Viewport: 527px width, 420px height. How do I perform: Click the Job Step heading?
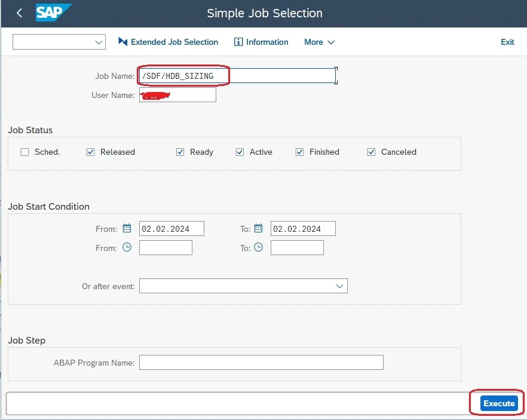pyautogui.click(x=26, y=341)
